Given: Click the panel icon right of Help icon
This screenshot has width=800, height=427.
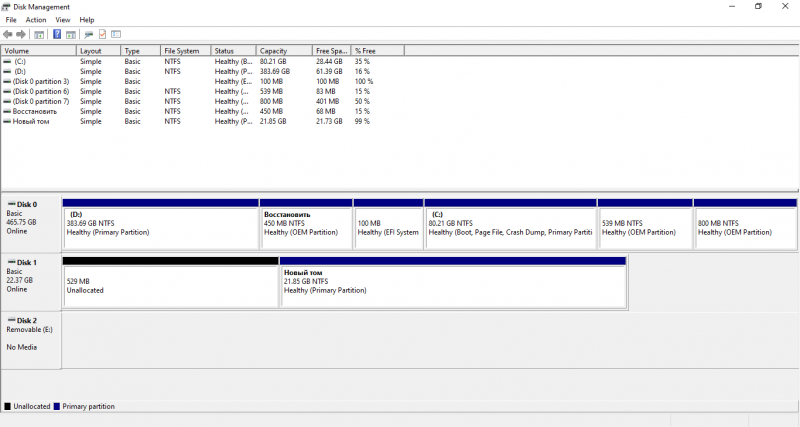Looking at the screenshot, I should [71, 34].
